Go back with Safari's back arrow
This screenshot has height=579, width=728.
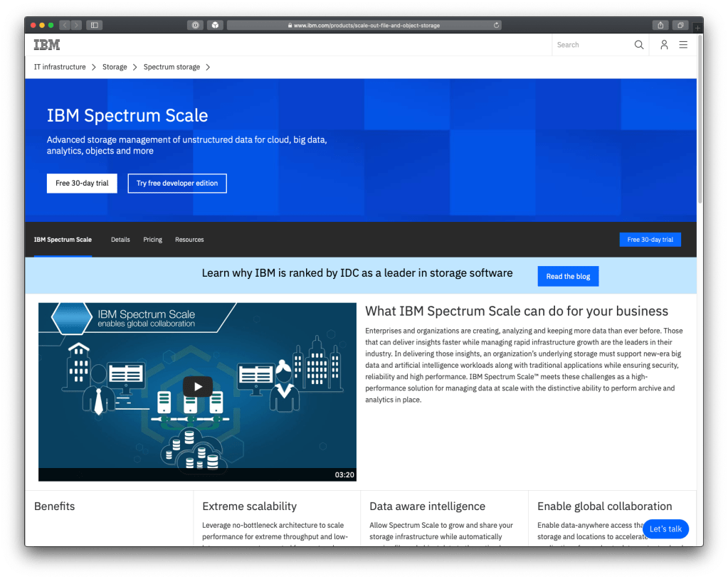[65, 25]
